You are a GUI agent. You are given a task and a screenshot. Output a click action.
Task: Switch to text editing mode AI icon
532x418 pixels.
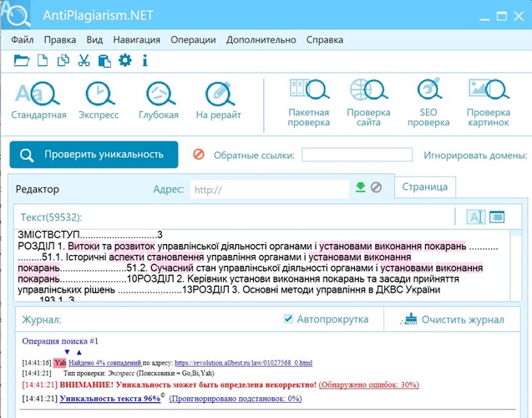coord(476,217)
